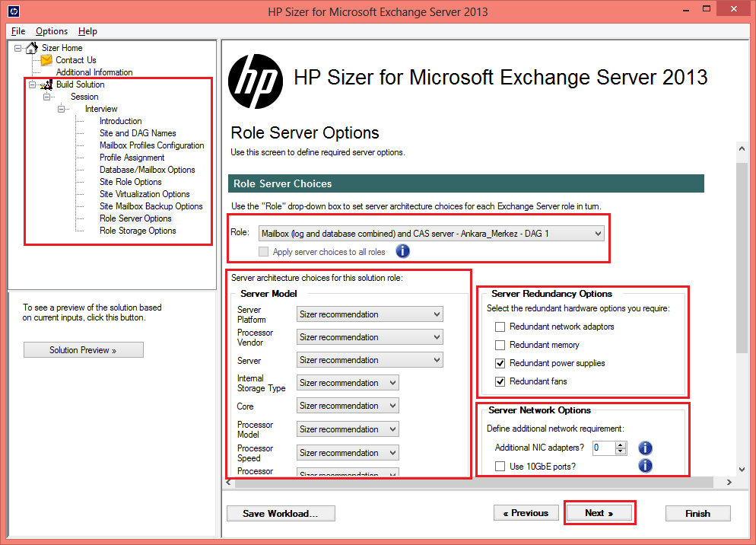The width and height of the screenshot is (756, 545).
Task: Click the Build Solution tree icon
Action: [x=46, y=84]
